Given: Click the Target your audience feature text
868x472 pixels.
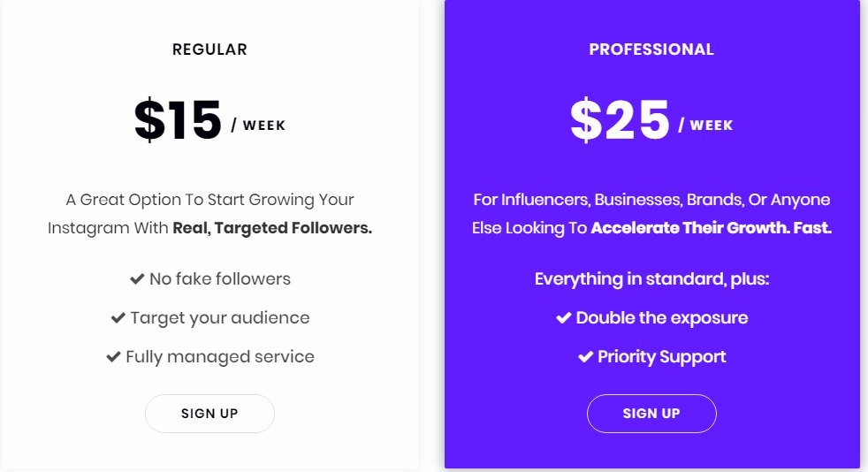Looking at the screenshot, I should (220, 318).
